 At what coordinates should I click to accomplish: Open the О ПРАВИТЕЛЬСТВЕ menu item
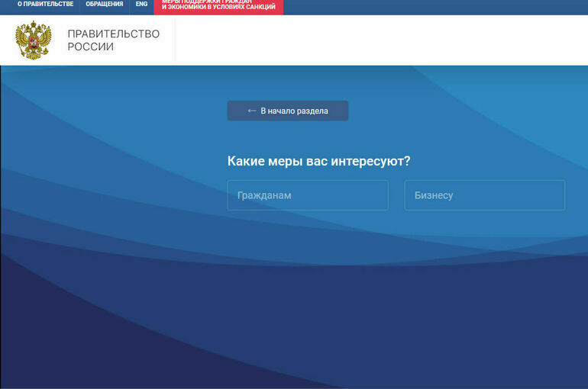(46, 5)
